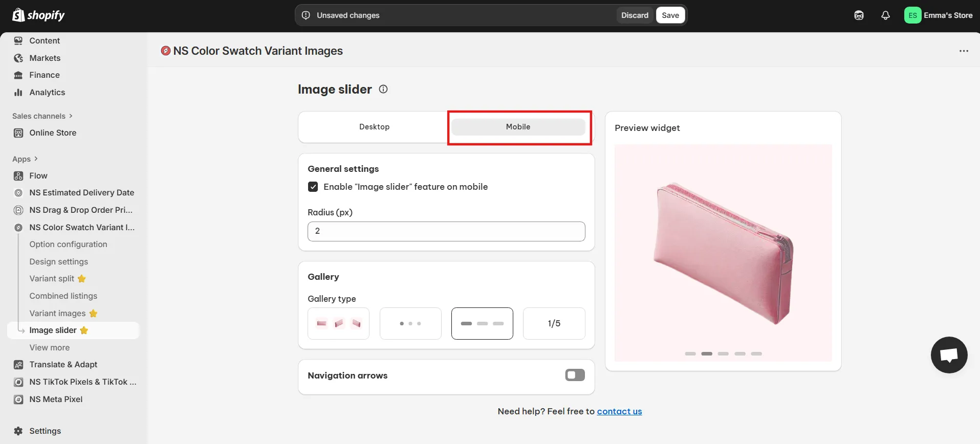Screen dimensions: 980x444
Task: Open the Sidekick assistant icon
Action: coord(859,15)
